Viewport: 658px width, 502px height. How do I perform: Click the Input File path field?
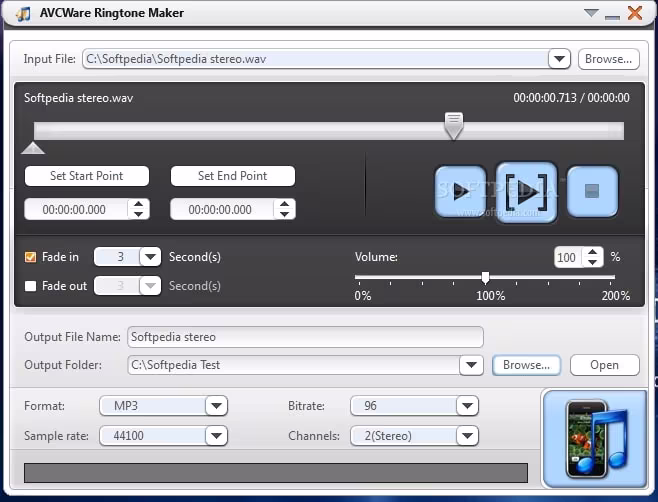point(316,59)
